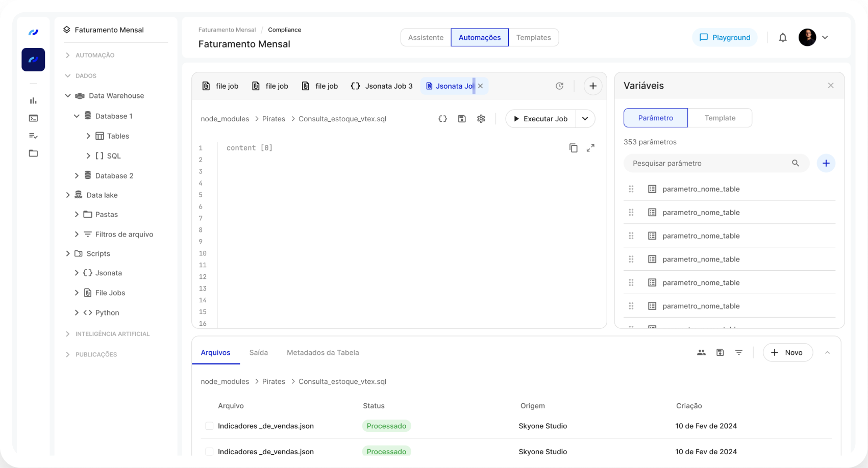Image resolution: width=868 pixels, height=468 pixels.
Task: Click the curly braces format icon
Action: [x=442, y=119]
